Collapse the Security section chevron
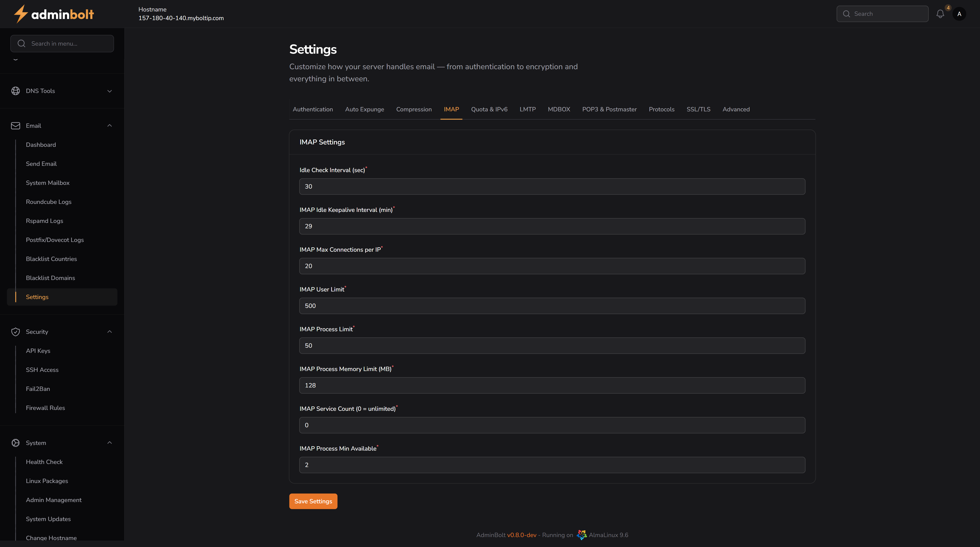Image resolution: width=980 pixels, height=547 pixels. 109,332
